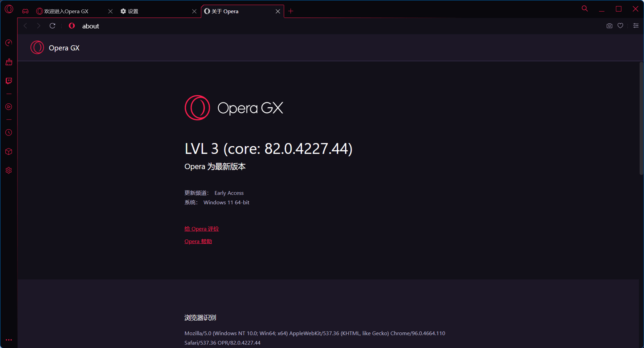
Task: Click the Opera GX header logo
Action: tap(55, 47)
